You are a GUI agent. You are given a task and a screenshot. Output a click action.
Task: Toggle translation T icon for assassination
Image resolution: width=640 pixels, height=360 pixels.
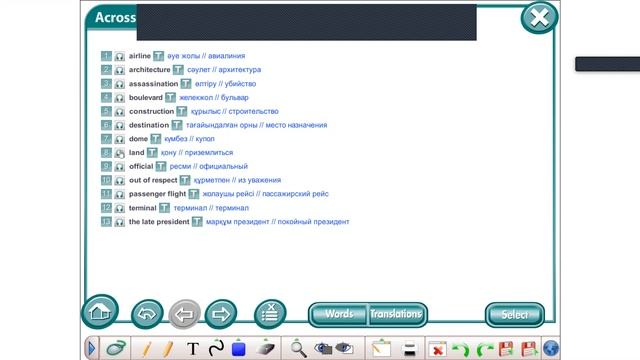pyautogui.click(x=186, y=84)
